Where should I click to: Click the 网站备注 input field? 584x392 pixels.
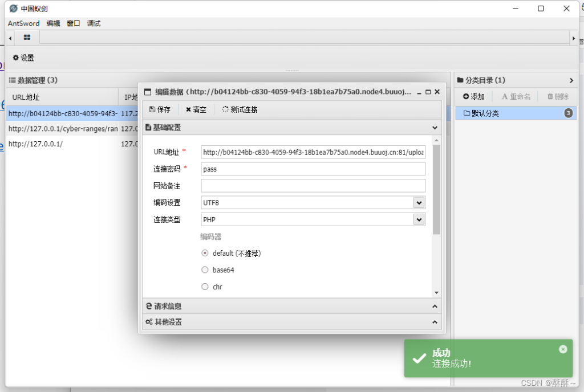[313, 186]
